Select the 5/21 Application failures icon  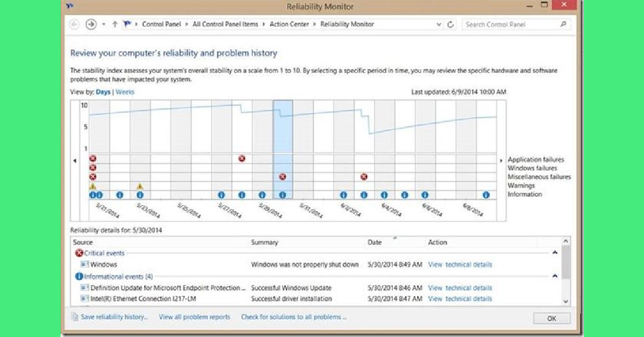tap(93, 159)
